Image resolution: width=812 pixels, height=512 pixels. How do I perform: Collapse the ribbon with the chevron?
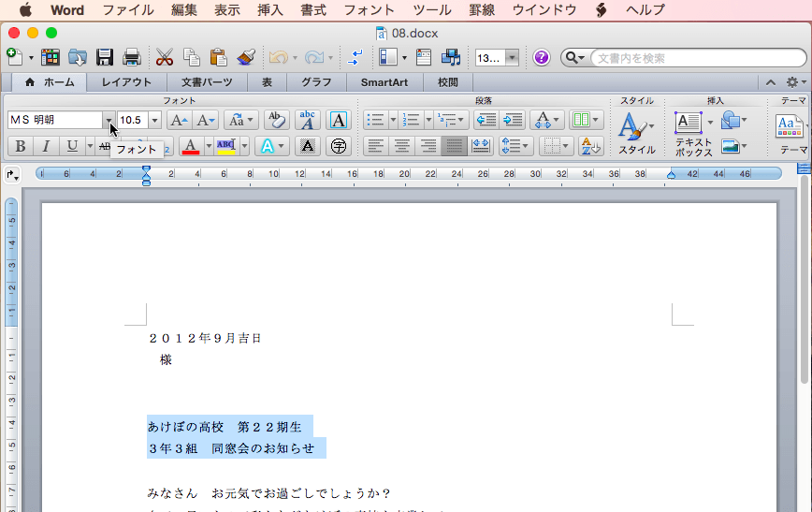[771, 82]
